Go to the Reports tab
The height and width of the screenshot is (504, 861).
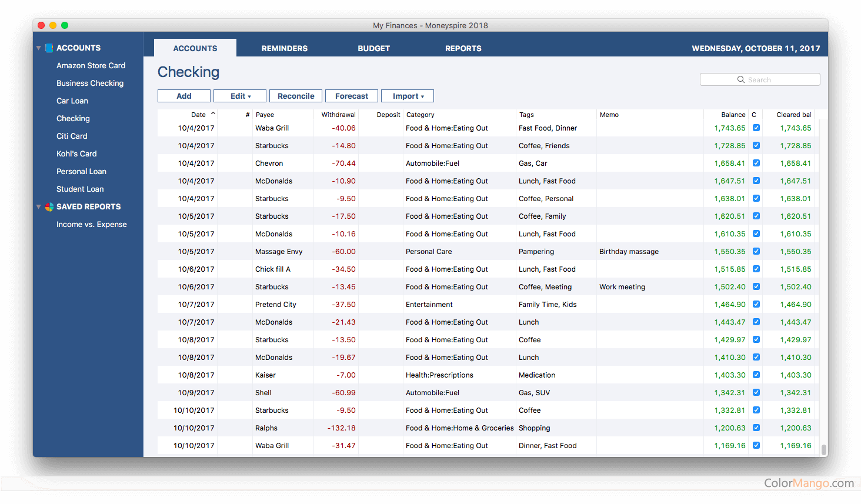tap(463, 48)
